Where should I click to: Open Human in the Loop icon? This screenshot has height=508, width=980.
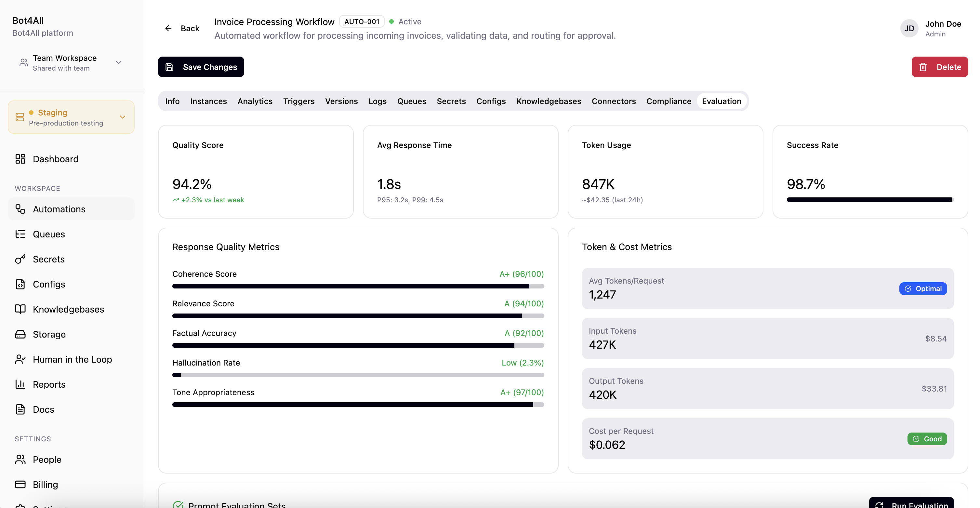tap(20, 359)
